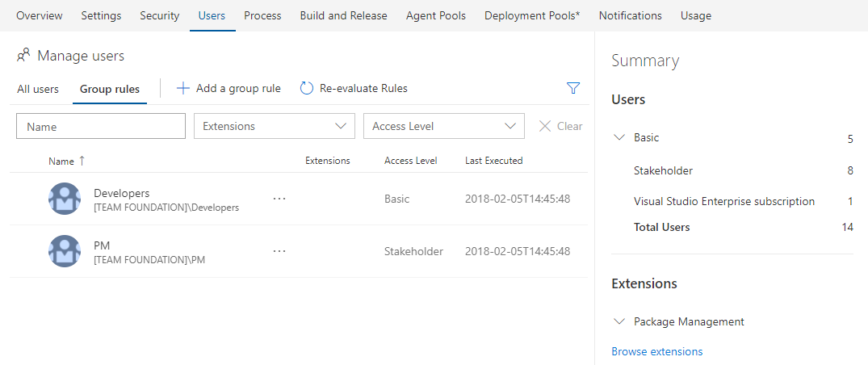Viewport: 868px width, 365px height.
Task: Open the Extensions filter dropdown
Action: tap(274, 126)
